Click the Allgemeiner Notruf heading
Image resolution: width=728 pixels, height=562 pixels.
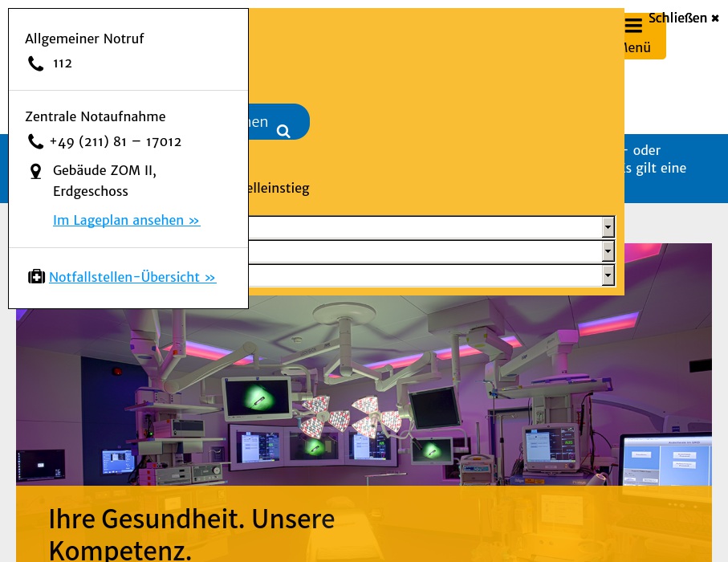[x=84, y=39]
